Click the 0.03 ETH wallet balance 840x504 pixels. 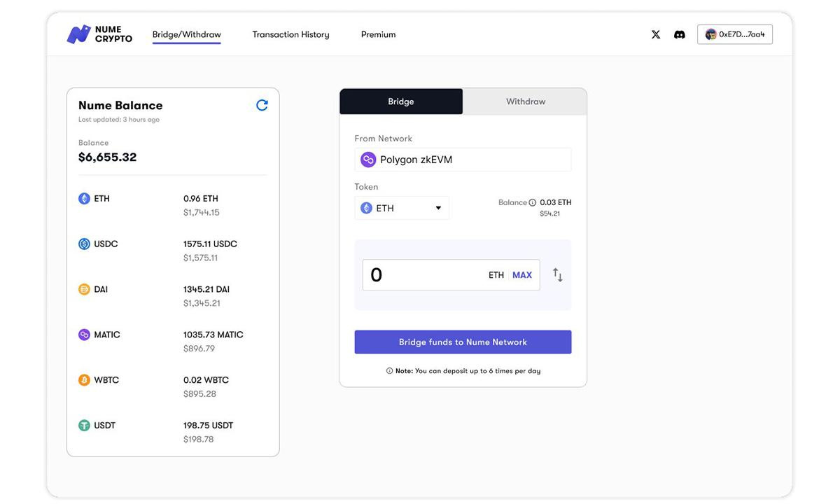tap(556, 202)
